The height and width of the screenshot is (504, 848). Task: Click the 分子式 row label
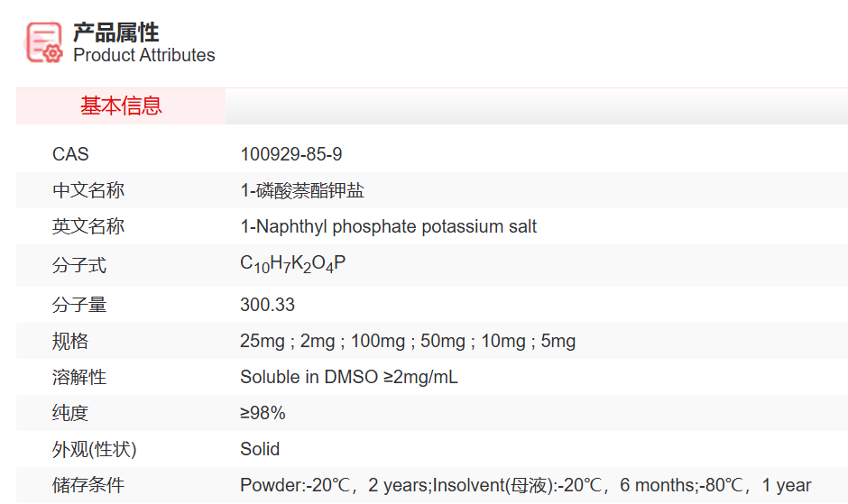(79, 265)
